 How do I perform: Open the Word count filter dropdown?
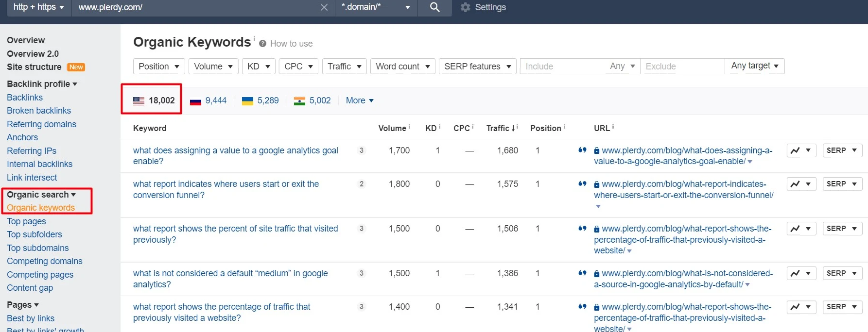[x=403, y=66]
